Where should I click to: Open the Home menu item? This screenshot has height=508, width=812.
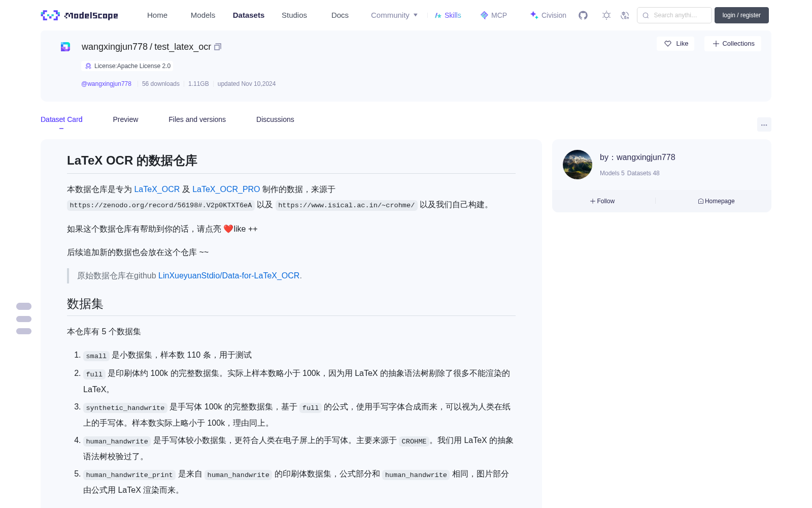[157, 15]
